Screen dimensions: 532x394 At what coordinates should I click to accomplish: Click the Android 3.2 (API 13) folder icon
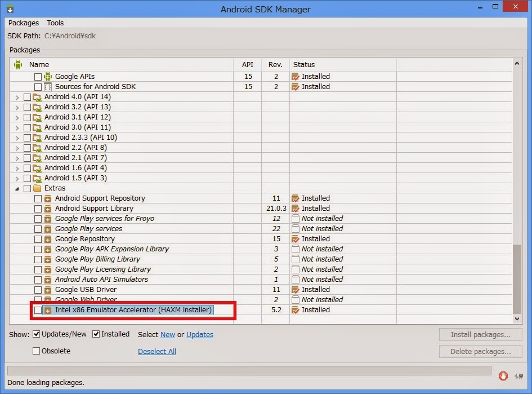tap(37, 107)
